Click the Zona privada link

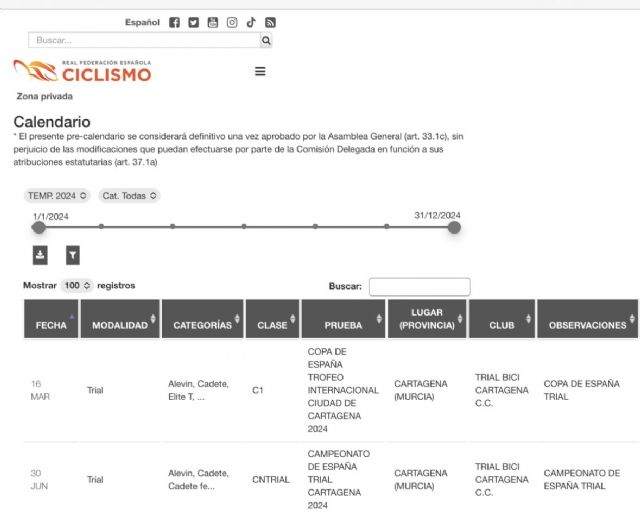click(45, 97)
